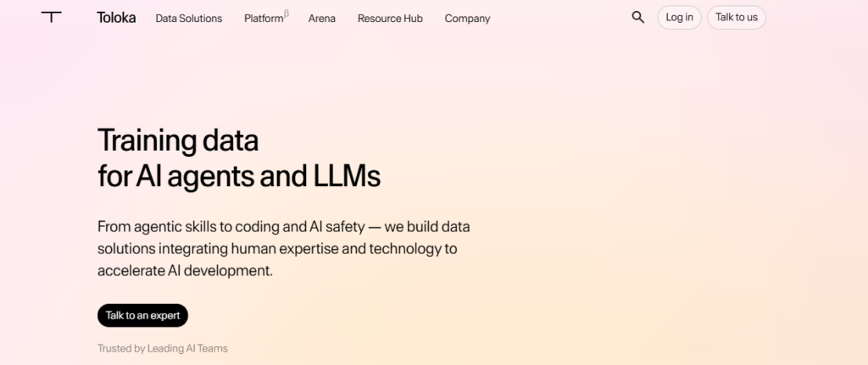Viewport: 868px width, 365px height.
Task: Go home via the Toloka wordmark
Action: click(116, 18)
